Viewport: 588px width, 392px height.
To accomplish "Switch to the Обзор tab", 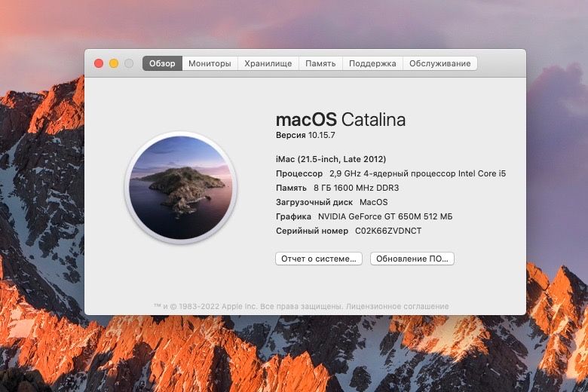I will coord(162,63).
